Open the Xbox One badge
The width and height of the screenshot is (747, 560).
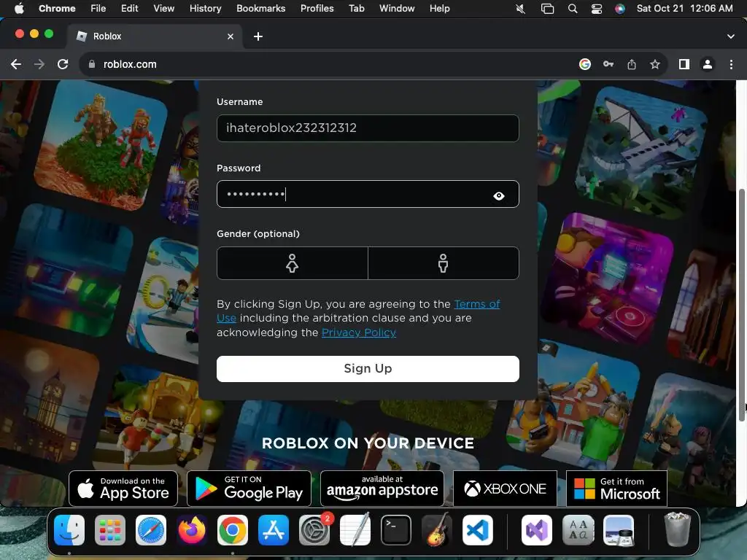505,488
